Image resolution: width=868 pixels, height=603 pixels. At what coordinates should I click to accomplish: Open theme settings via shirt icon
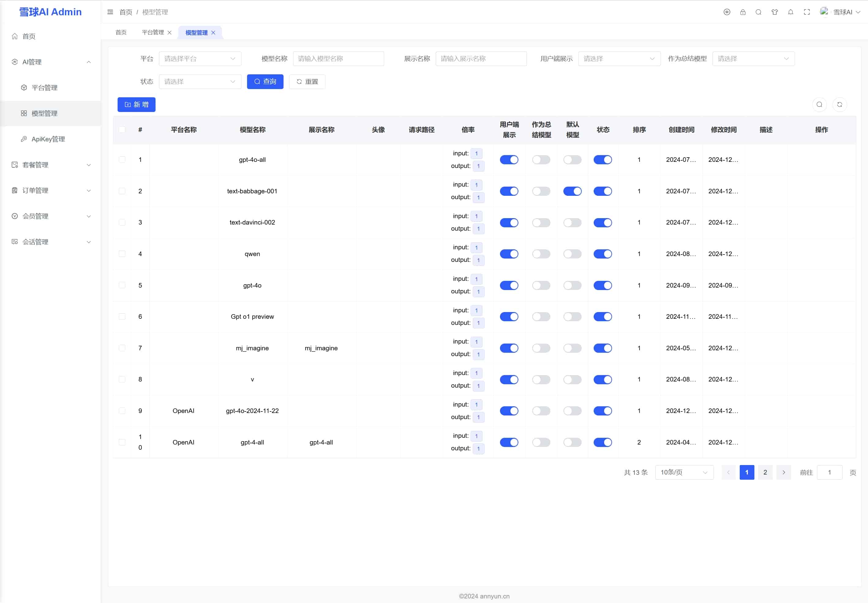point(775,12)
